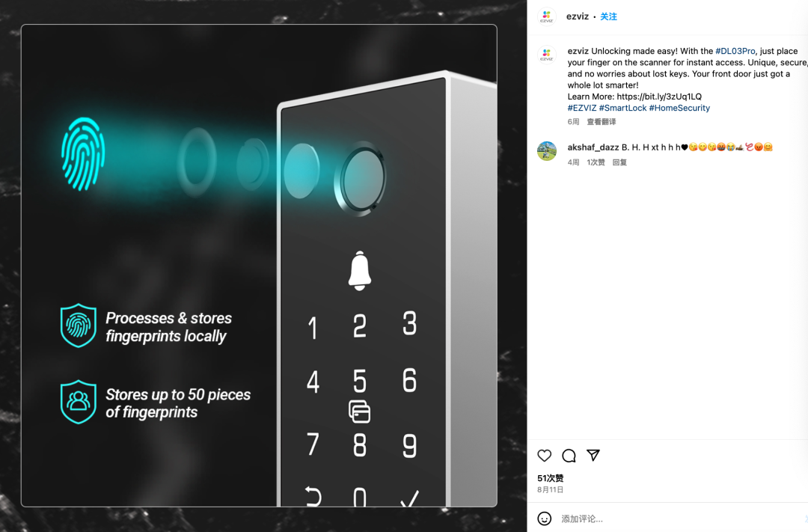The width and height of the screenshot is (808, 532).
Task: Open the #SmartLock hashtag
Action: (x=622, y=108)
